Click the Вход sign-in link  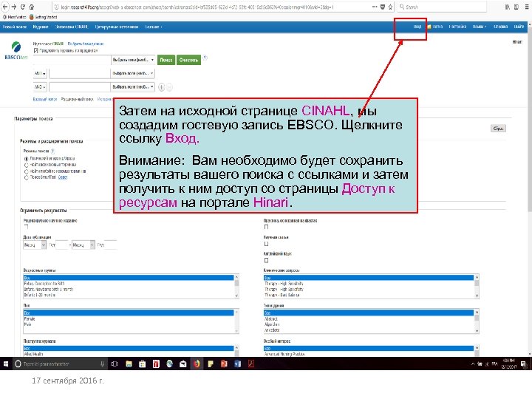[x=417, y=27]
